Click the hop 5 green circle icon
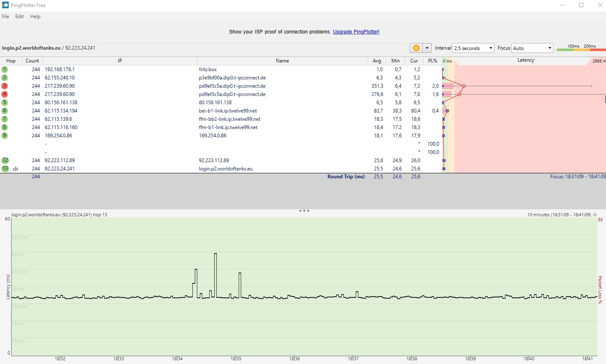 coord(5,103)
